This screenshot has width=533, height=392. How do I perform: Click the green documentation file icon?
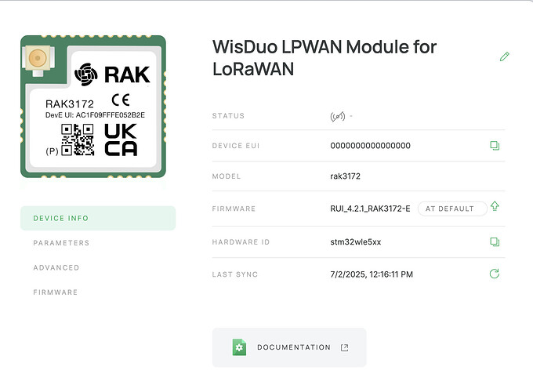point(239,347)
